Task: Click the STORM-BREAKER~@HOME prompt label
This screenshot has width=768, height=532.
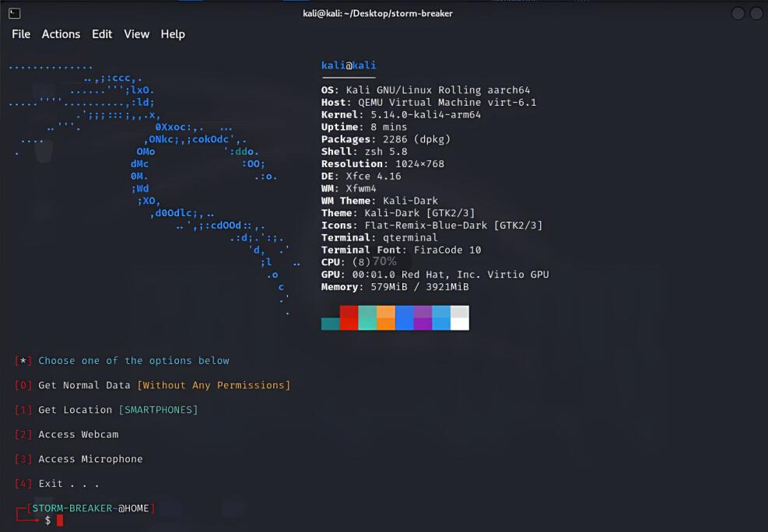Action: tap(90, 509)
